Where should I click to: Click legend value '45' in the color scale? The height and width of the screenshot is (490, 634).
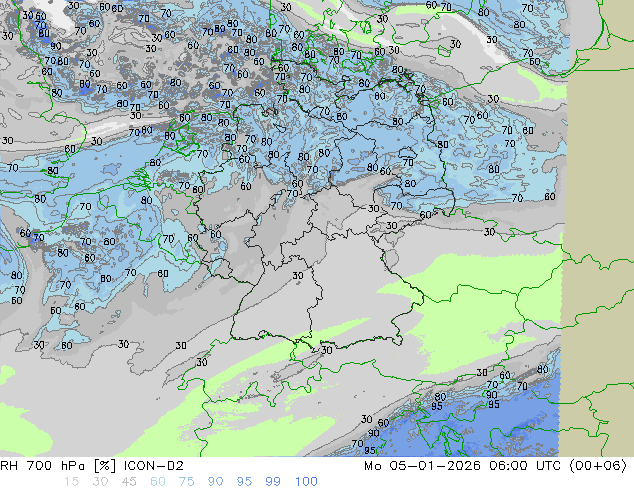pos(129,482)
